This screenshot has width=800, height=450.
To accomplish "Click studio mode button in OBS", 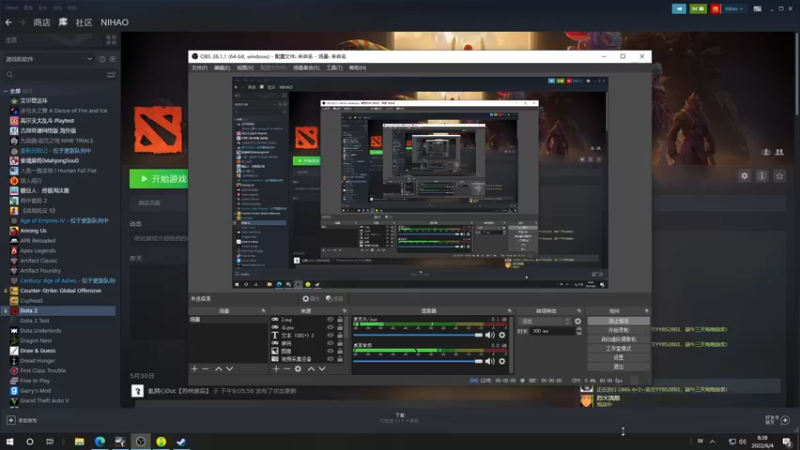I will [618, 348].
